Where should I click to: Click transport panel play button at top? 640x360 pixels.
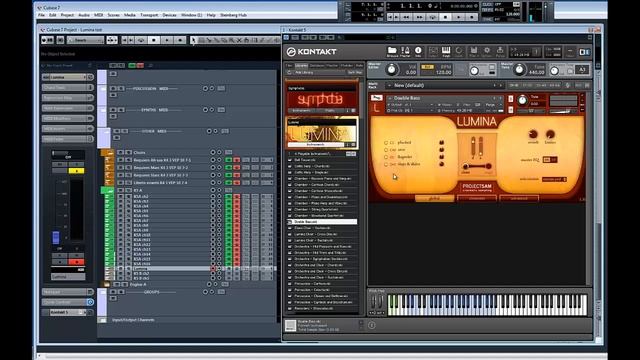(x=459, y=17)
